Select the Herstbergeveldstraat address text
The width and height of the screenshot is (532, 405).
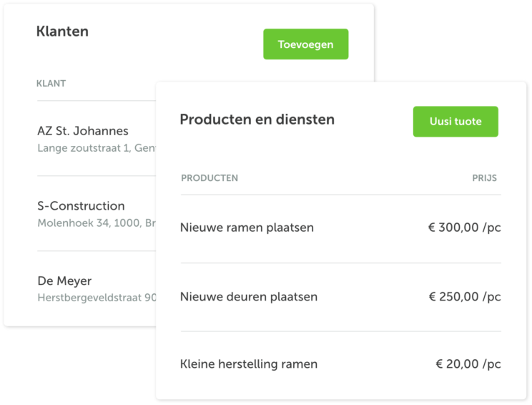tap(97, 298)
